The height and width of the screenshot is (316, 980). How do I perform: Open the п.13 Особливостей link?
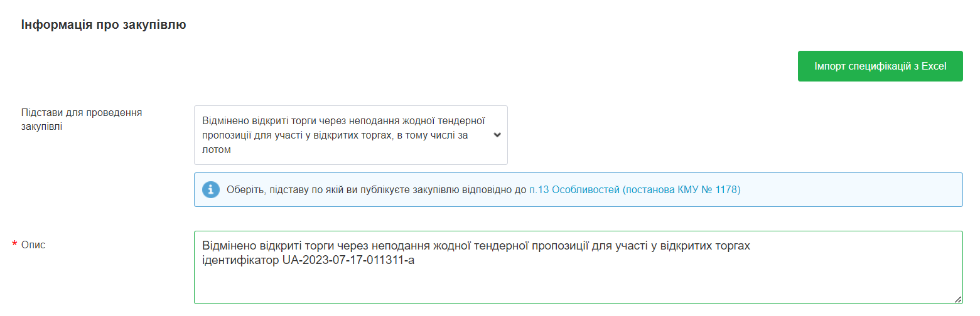pyautogui.click(x=574, y=189)
